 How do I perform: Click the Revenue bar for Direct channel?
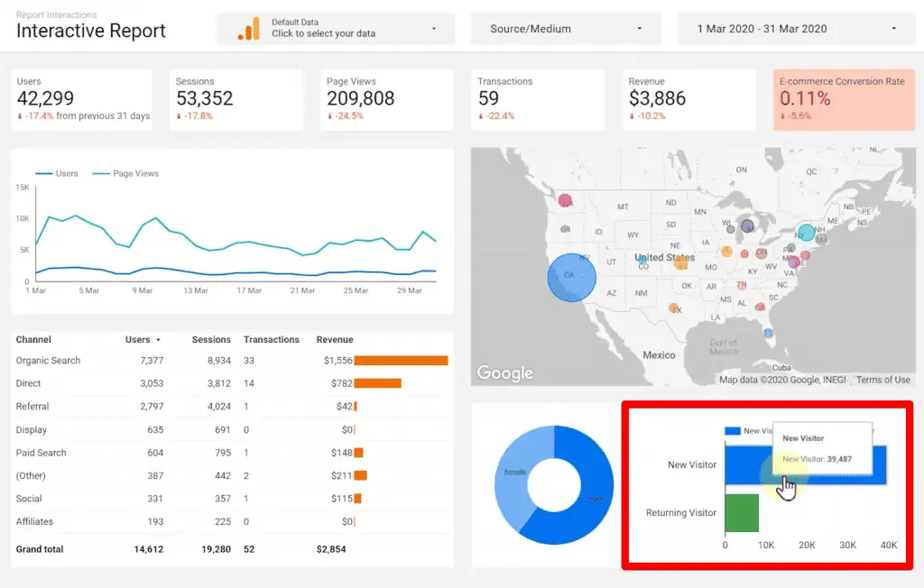click(379, 383)
